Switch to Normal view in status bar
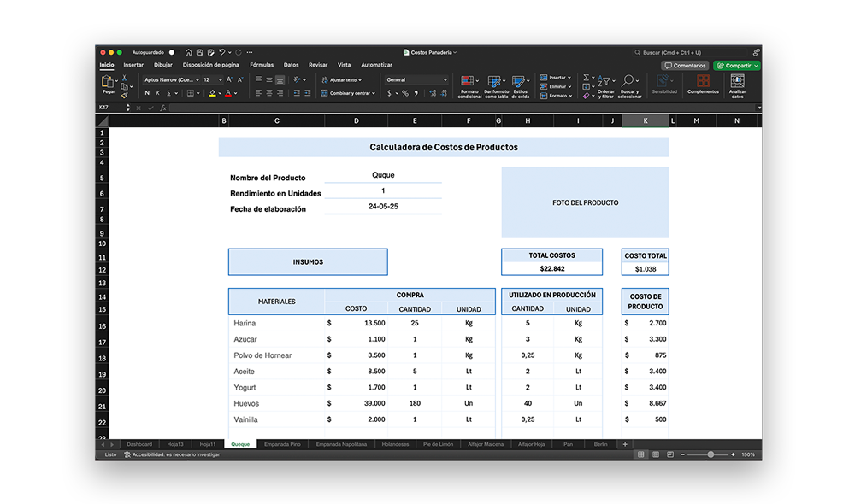The image size is (855, 504). coord(640,454)
